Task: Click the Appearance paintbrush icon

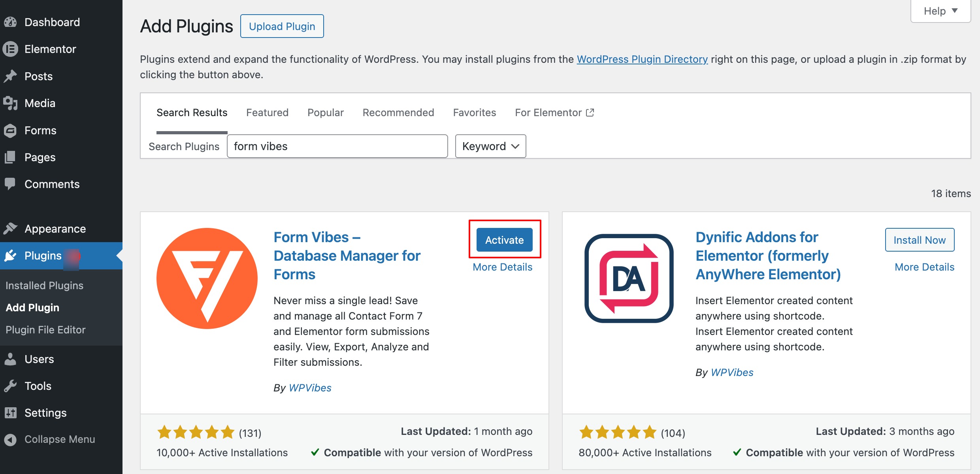Action: pos(11,229)
